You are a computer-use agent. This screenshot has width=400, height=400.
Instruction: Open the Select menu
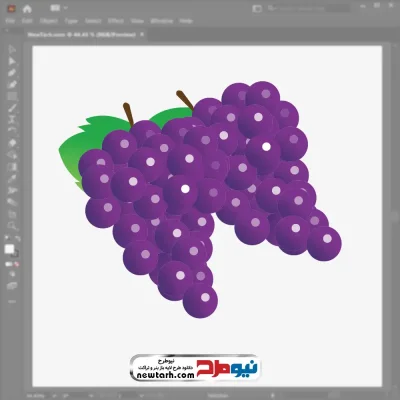point(93,21)
